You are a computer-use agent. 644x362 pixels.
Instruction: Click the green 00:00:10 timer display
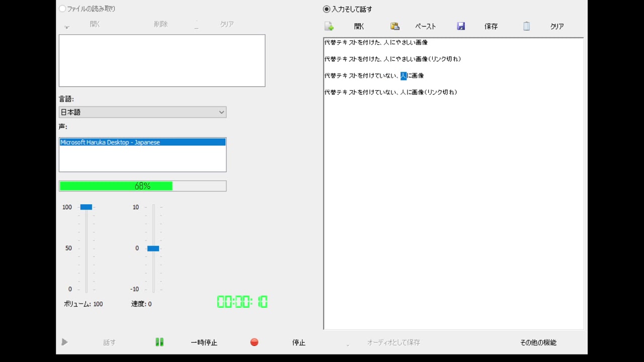243,302
